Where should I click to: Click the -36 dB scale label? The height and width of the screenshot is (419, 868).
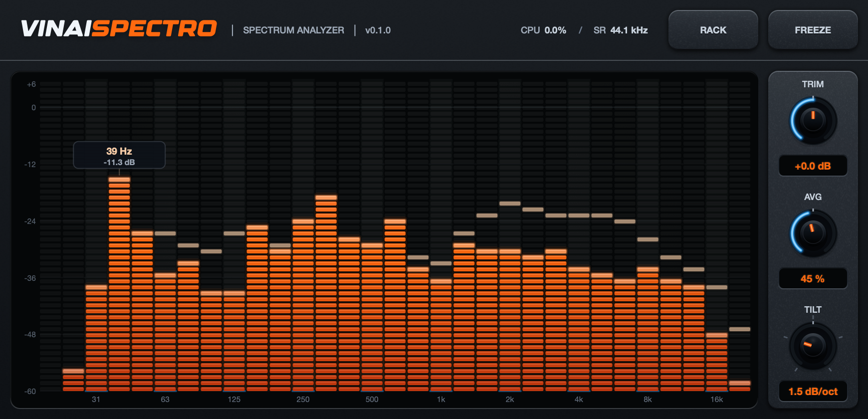[x=30, y=278]
